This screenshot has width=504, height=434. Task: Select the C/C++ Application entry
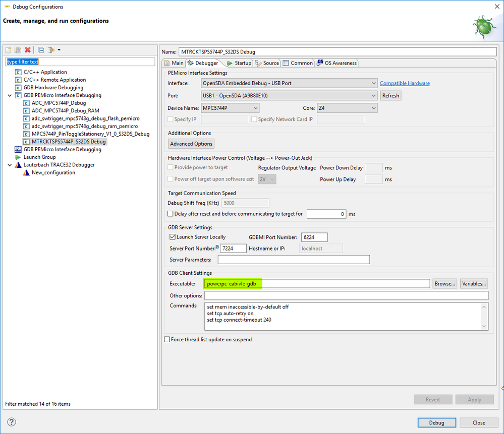click(x=45, y=72)
